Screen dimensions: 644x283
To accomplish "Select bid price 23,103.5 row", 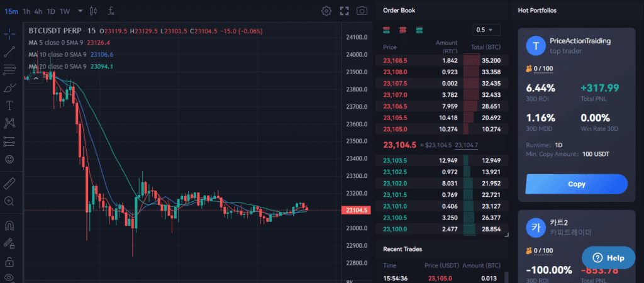I will [441, 160].
